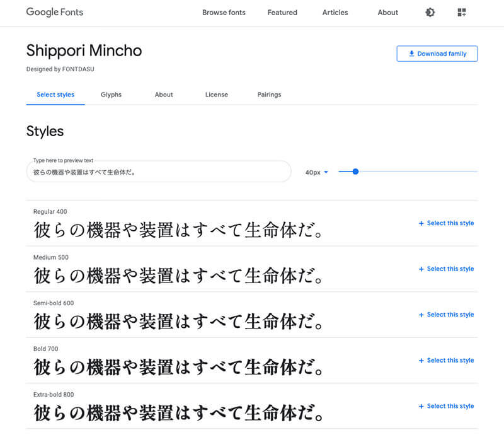The width and height of the screenshot is (504, 442).
Task: Open Articles in top navigation
Action: click(335, 13)
